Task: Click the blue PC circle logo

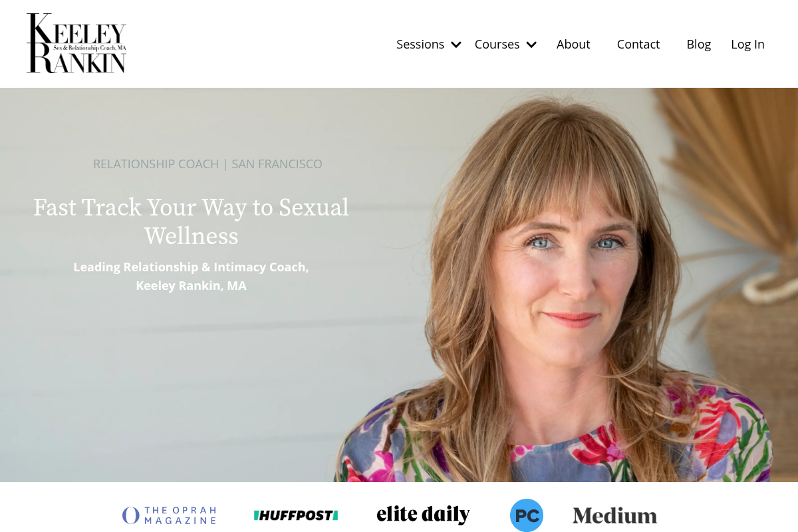Action: (527, 515)
